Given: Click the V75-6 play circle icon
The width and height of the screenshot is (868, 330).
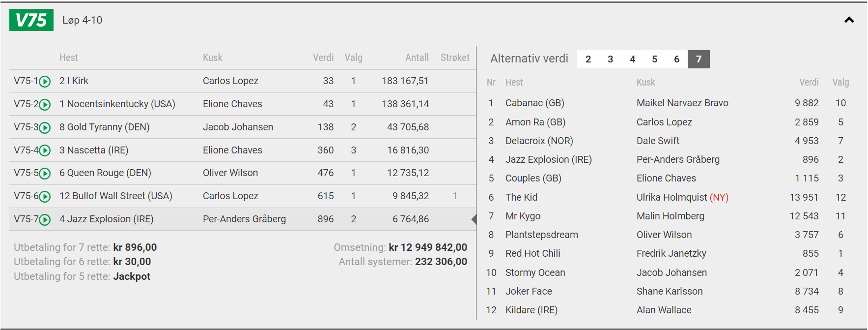Looking at the screenshot, I should click(x=45, y=197).
